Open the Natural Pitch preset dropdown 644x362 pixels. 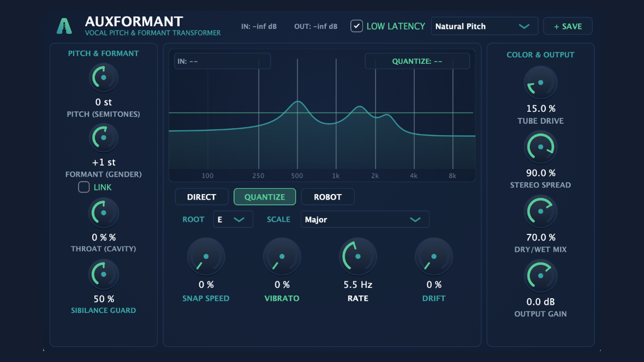click(485, 26)
